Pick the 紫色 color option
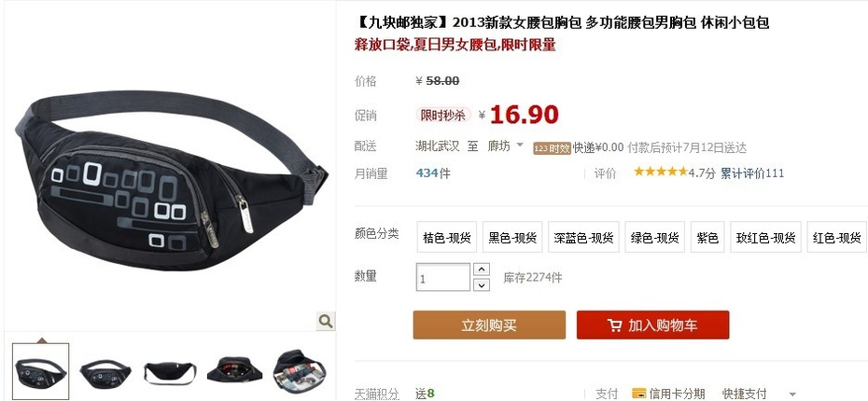868x401 pixels. [707, 237]
